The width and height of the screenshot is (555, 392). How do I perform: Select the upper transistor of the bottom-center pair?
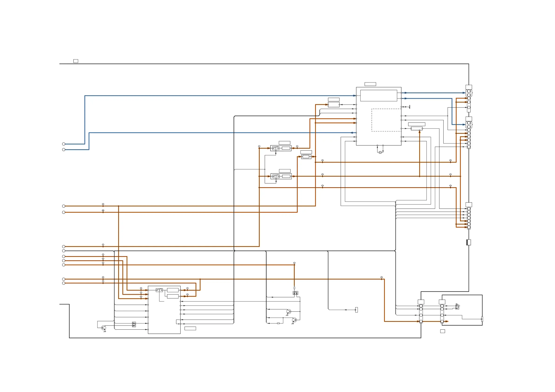point(288,311)
